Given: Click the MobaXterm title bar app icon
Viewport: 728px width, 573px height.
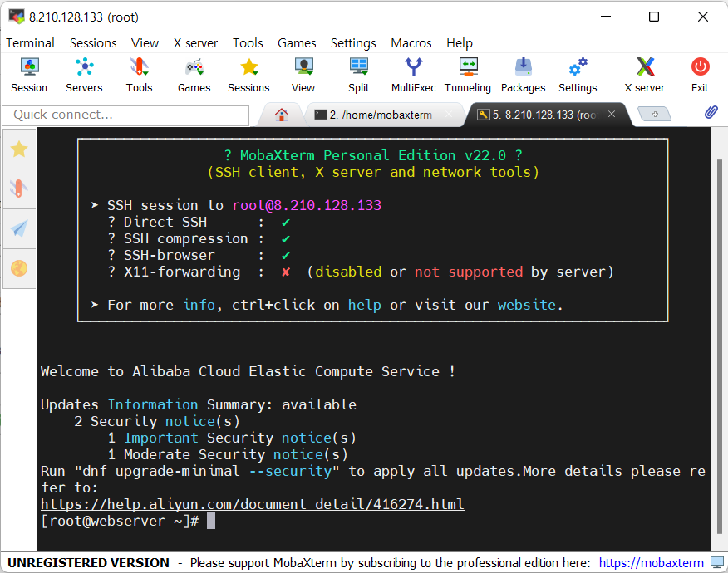Looking at the screenshot, I should pyautogui.click(x=17, y=17).
